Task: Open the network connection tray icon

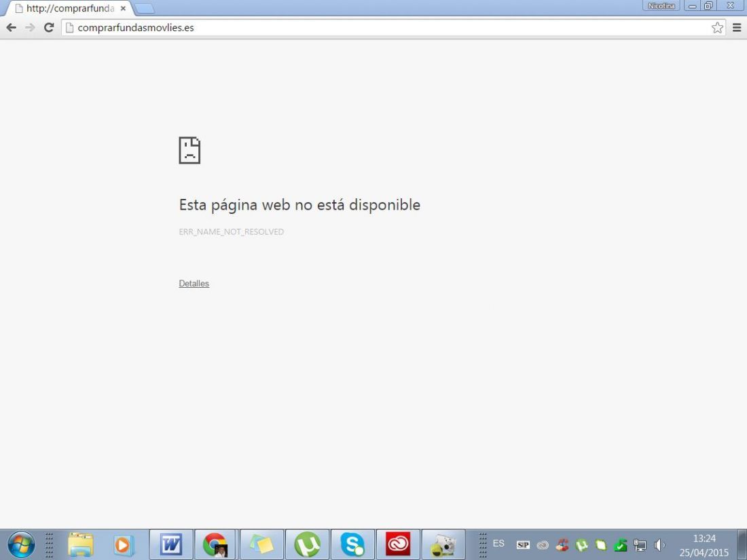Action: (640, 545)
